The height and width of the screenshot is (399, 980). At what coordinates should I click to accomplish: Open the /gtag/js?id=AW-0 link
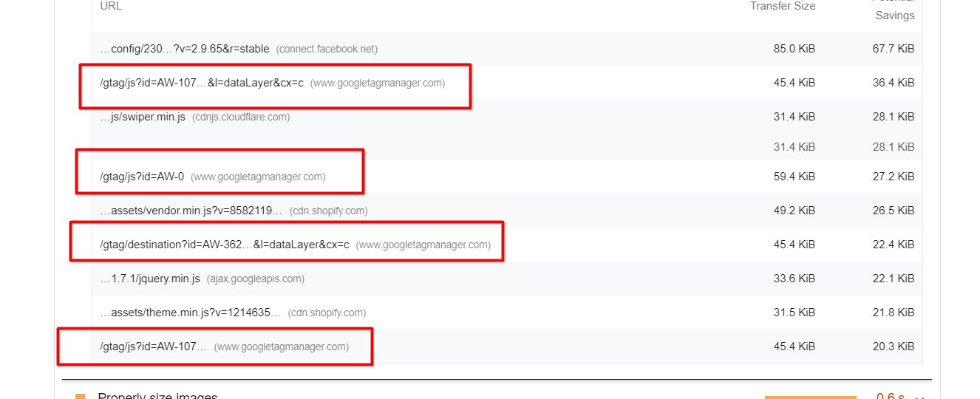142,177
